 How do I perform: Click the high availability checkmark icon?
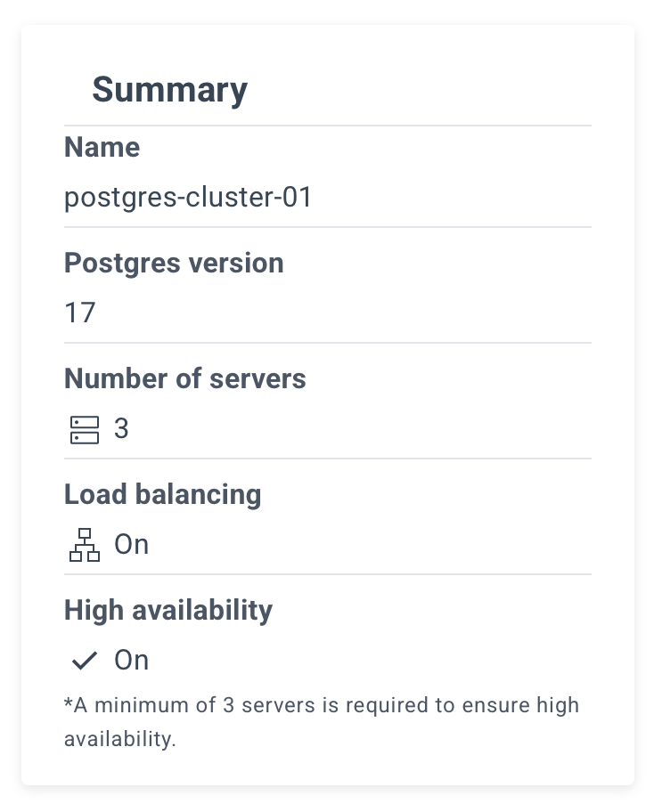coord(84,661)
